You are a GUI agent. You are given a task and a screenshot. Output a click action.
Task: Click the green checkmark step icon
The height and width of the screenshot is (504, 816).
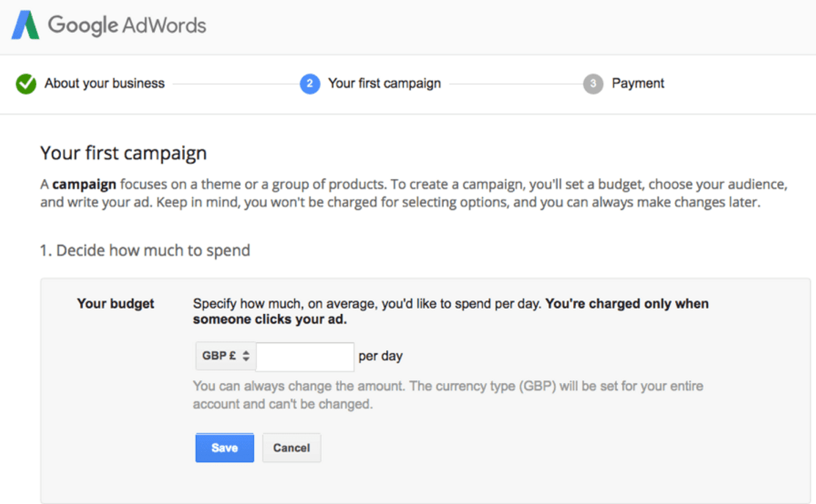click(26, 84)
